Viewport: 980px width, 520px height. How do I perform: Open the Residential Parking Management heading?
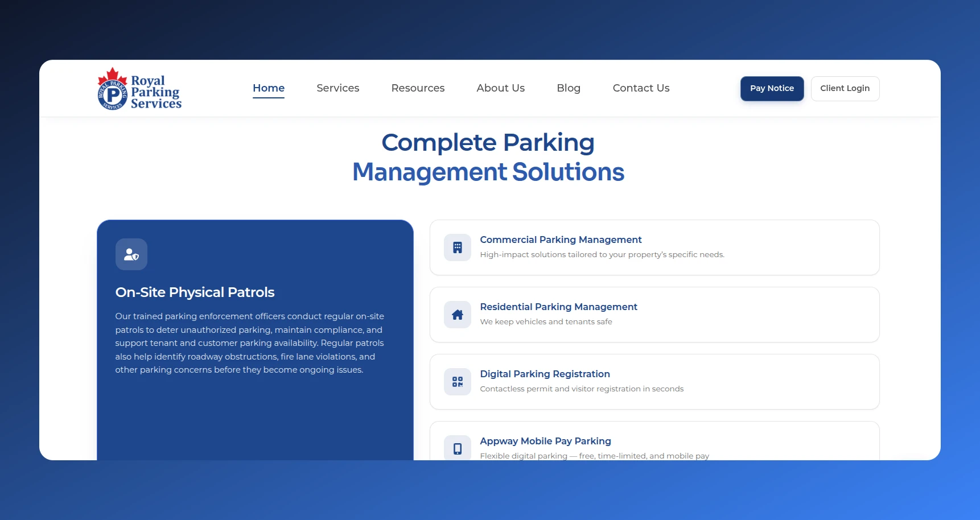pos(558,307)
